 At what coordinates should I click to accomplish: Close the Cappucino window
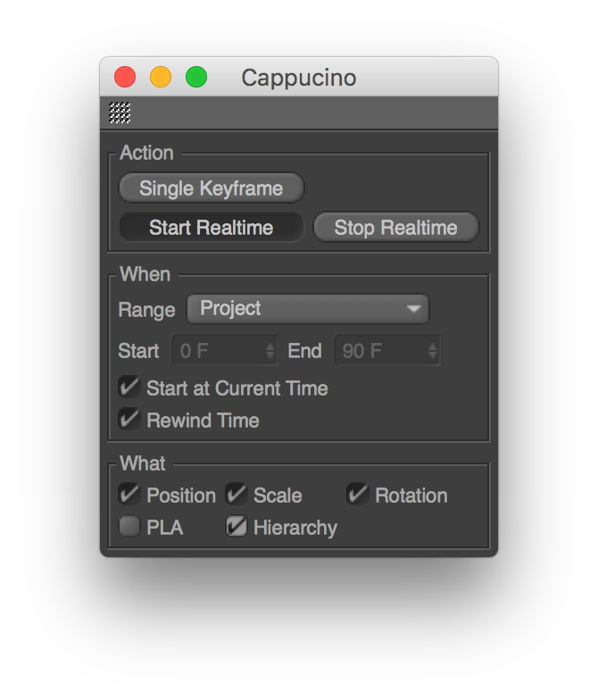tap(125, 77)
